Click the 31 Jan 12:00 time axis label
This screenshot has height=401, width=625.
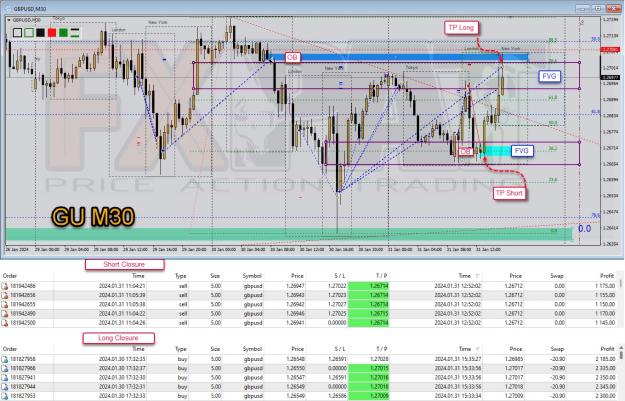click(x=489, y=250)
